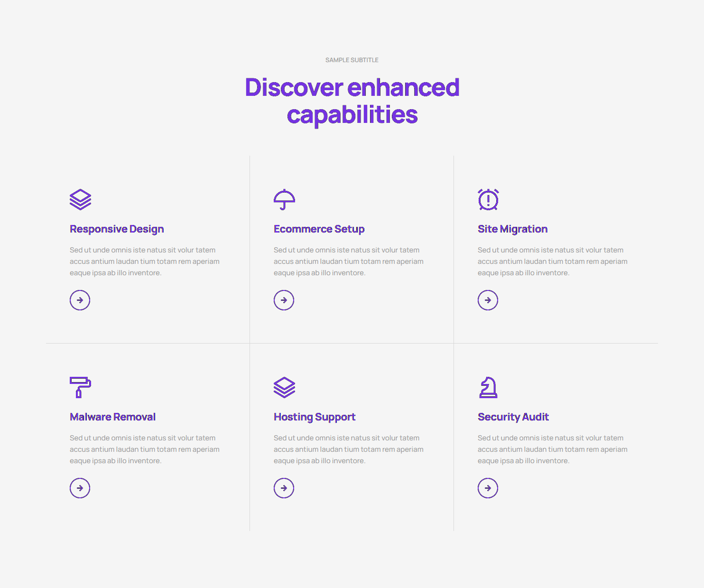Open the Ecommerce Setup heading link
704x588 pixels.
click(319, 229)
